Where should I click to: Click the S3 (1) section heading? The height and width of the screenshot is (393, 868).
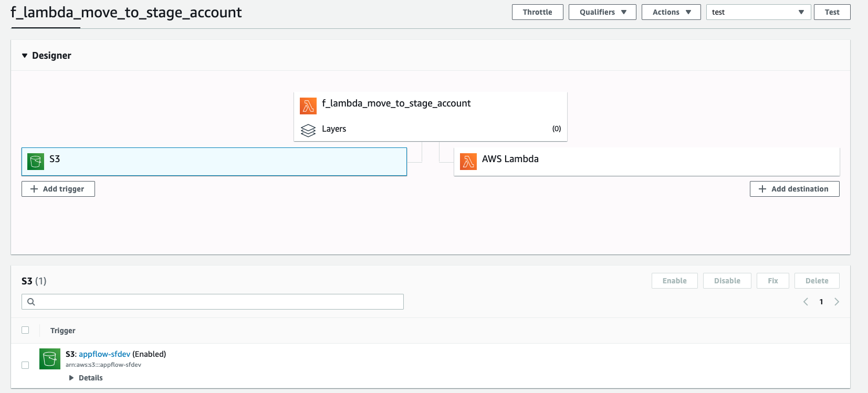pyautogui.click(x=34, y=281)
